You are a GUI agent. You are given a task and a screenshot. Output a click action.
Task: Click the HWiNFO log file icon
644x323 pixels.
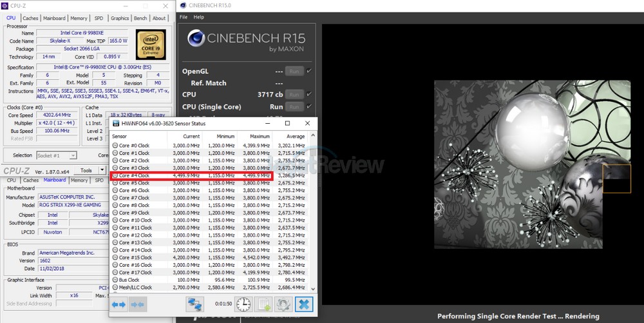tap(263, 304)
